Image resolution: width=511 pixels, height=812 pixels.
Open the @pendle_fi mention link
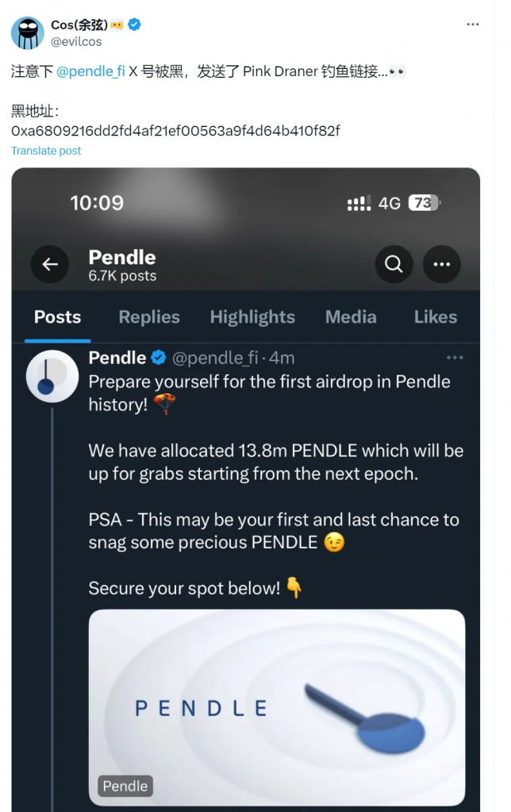coord(90,71)
